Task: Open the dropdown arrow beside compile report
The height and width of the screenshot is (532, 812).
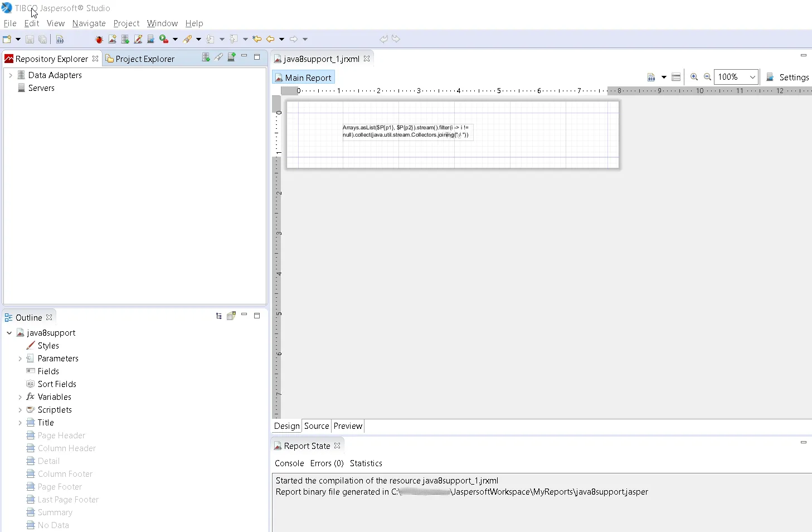Action: [664, 77]
